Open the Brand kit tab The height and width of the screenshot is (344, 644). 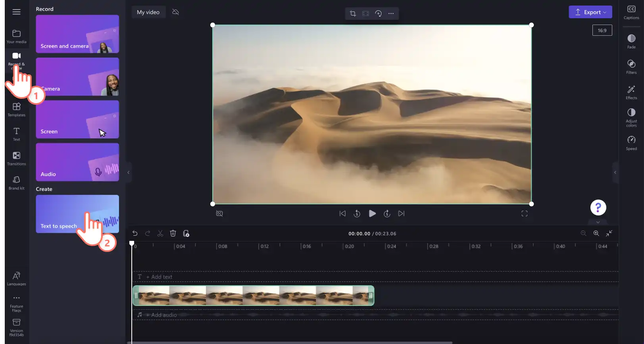(16, 183)
